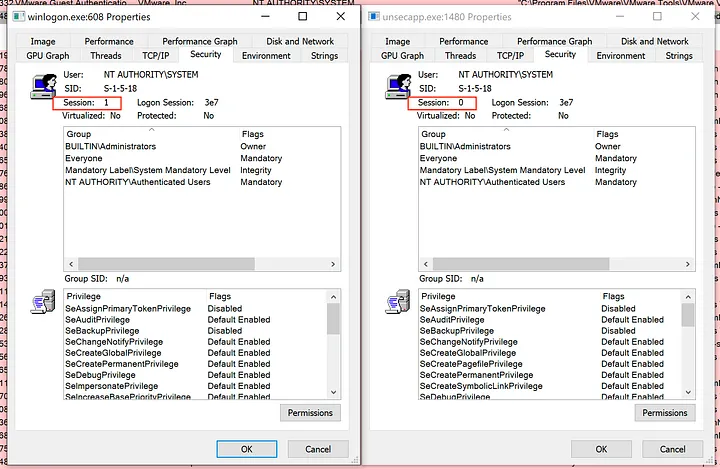
Task: Open Performance Graph tab in winlogon dialog
Action: point(200,42)
